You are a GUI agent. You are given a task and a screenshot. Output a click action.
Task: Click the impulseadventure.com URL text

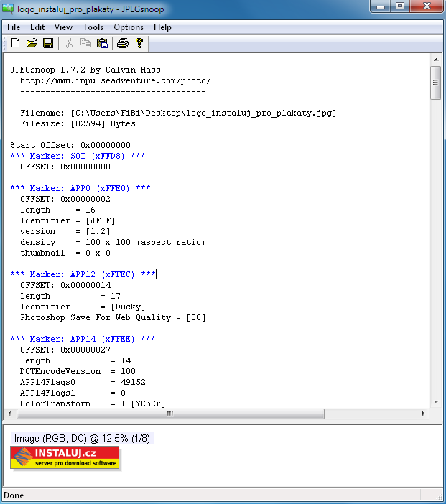click(x=116, y=80)
